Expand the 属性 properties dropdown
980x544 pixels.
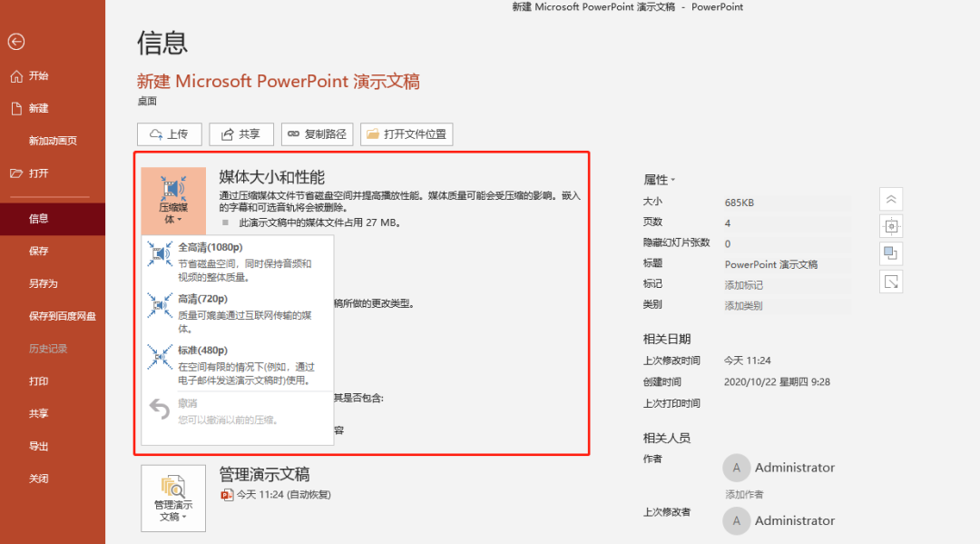[660, 180]
